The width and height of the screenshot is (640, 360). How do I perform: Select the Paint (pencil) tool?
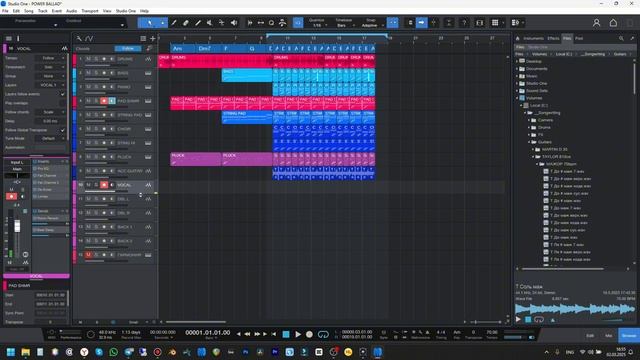198,23
